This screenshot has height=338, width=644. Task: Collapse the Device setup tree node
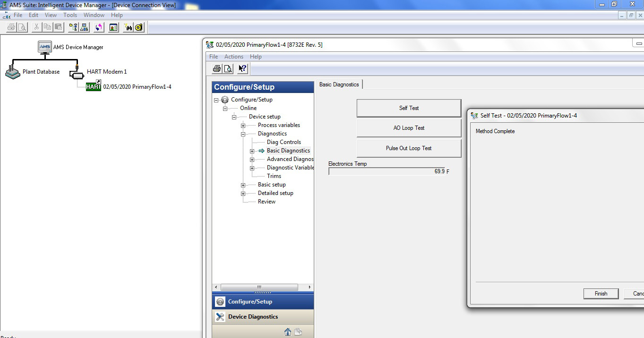234,117
